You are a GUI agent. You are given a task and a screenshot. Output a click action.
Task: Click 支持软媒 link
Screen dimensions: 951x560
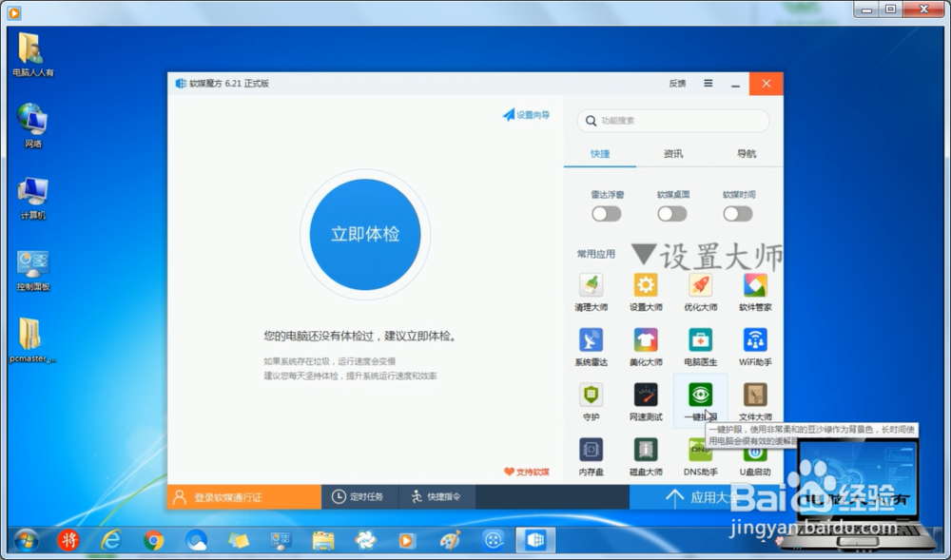pyautogui.click(x=527, y=472)
